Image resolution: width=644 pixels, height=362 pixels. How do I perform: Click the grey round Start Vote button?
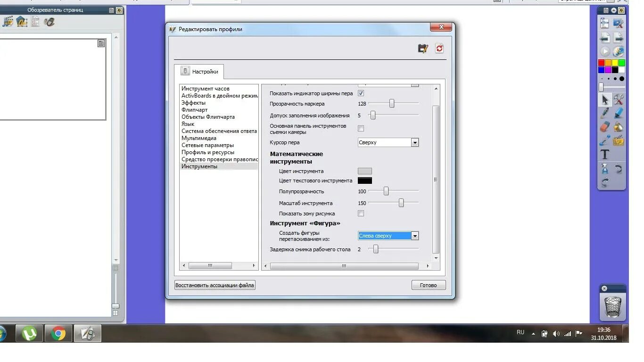tap(605, 51)
